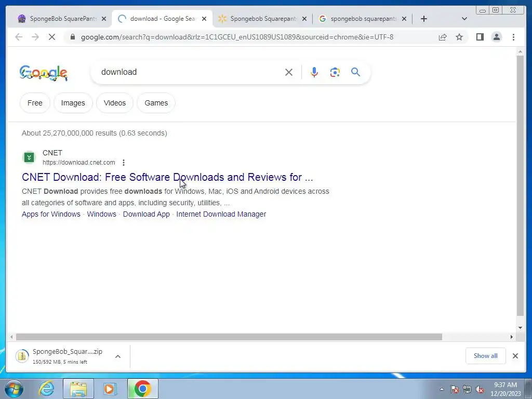This screenshot has width=532, height=399.
Task: Close the download Google Search tab
Action: [204, 19]
